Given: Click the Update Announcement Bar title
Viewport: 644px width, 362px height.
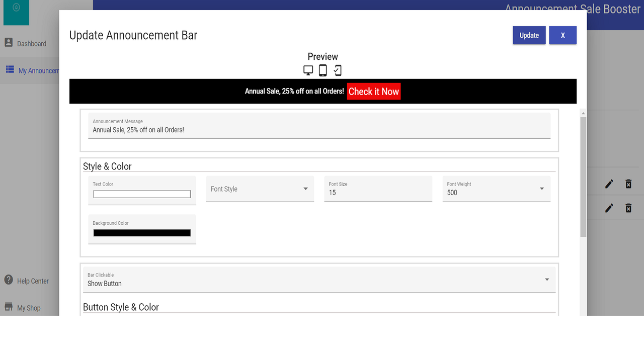Looking at the screenshot, I should [x=133, y=35].
